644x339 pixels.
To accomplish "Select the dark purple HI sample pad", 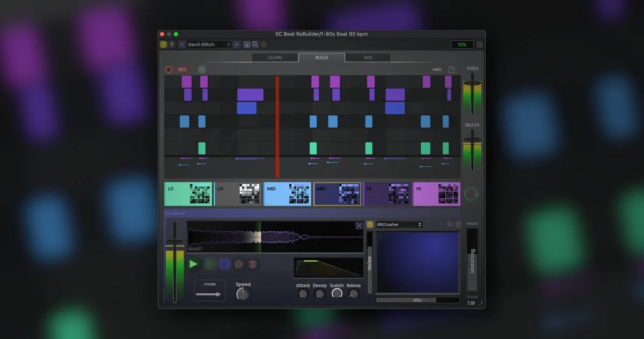I will [387, 194].
